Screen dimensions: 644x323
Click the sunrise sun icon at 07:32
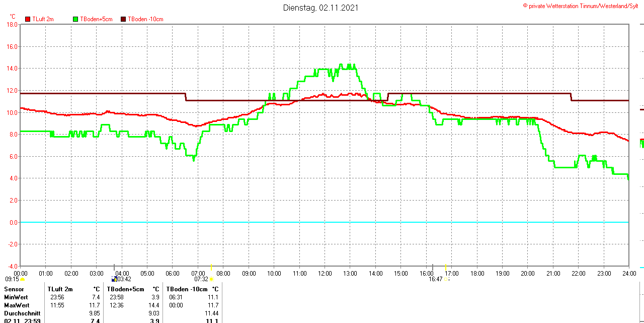[212, 279]
